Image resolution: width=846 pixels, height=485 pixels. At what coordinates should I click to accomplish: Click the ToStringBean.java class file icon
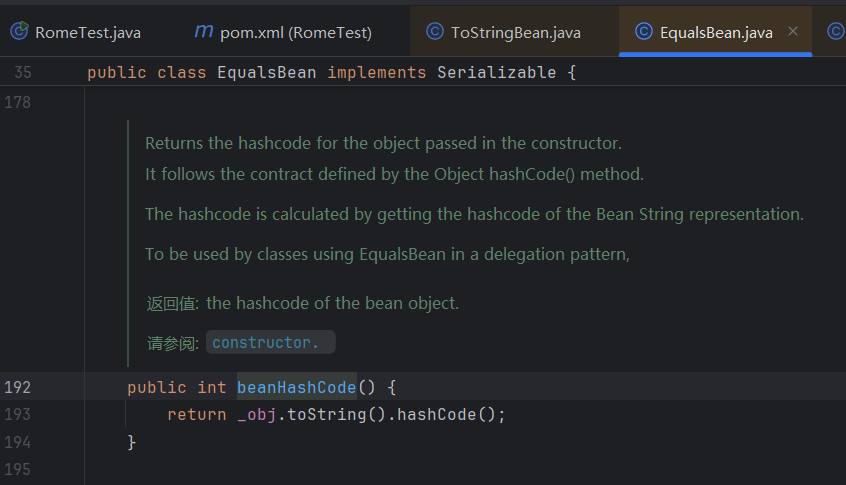(434, 32)
